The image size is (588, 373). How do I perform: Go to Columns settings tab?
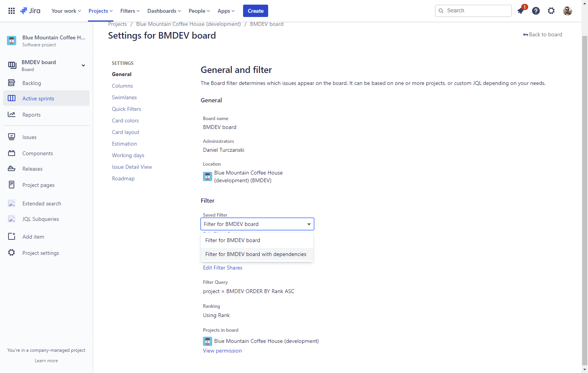coord(122,86)
